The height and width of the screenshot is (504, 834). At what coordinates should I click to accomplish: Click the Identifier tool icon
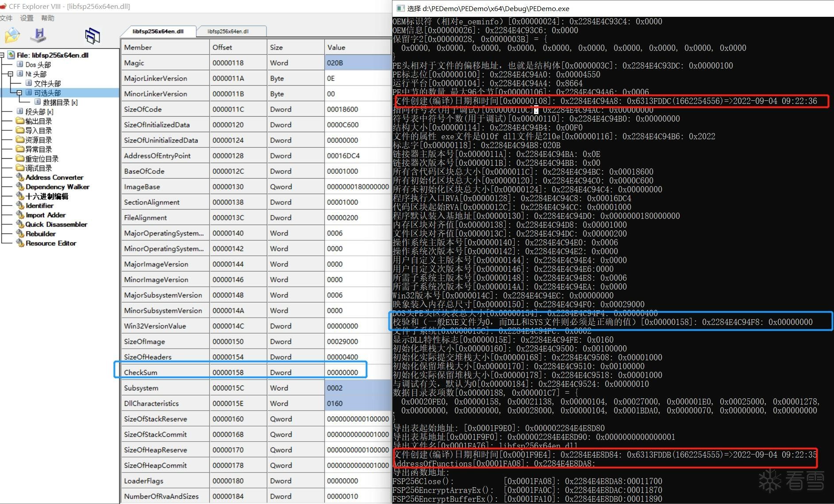(20, 206)
